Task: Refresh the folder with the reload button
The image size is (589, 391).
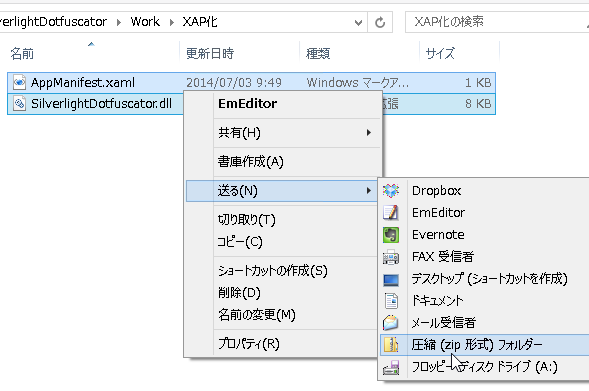Action: click(380, 22)
